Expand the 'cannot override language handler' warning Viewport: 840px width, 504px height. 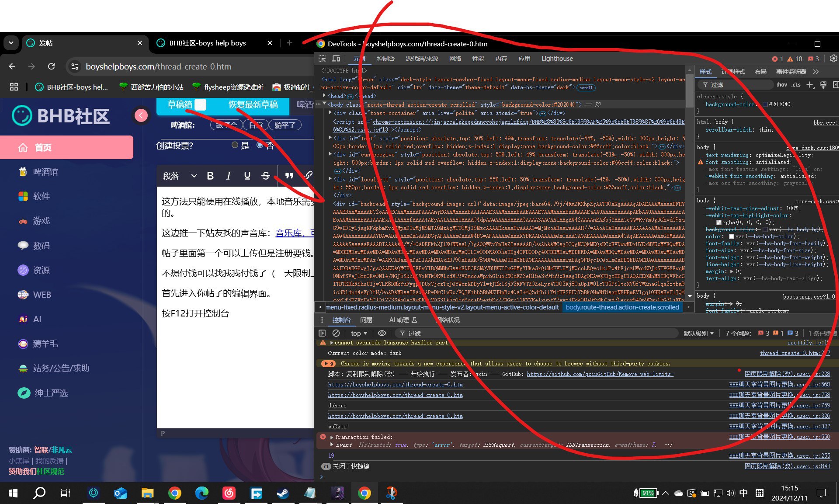pos(331,343)
